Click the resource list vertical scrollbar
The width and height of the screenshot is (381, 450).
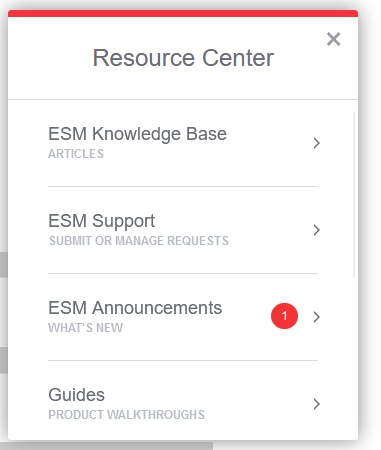[354, 195]
